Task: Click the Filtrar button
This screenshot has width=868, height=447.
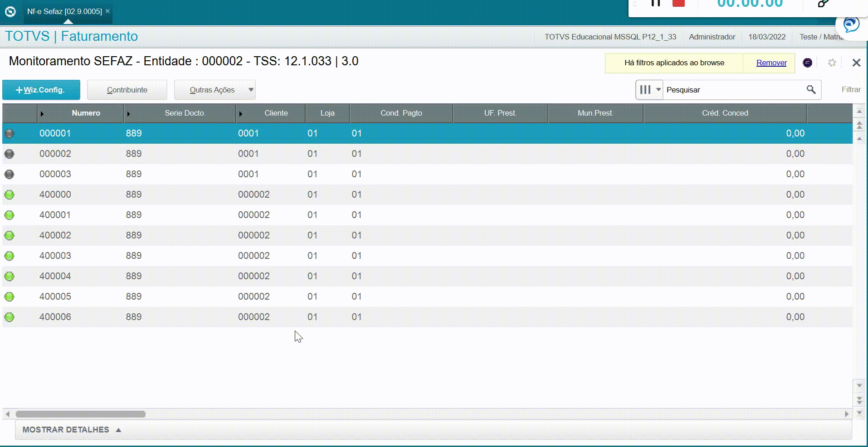Action: pos(851,90)
